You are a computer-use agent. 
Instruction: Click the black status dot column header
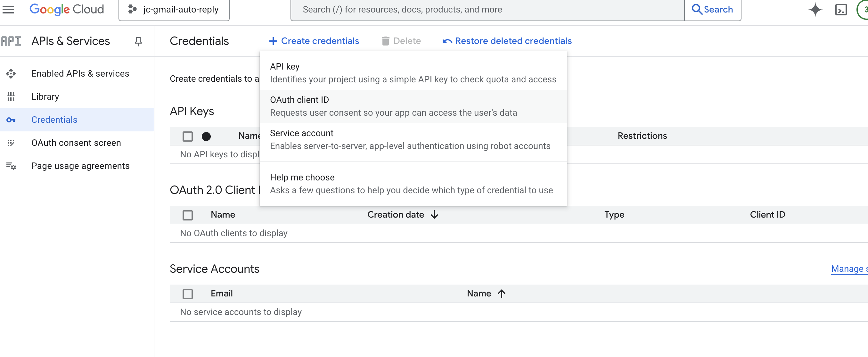click(x=206, y=136)
